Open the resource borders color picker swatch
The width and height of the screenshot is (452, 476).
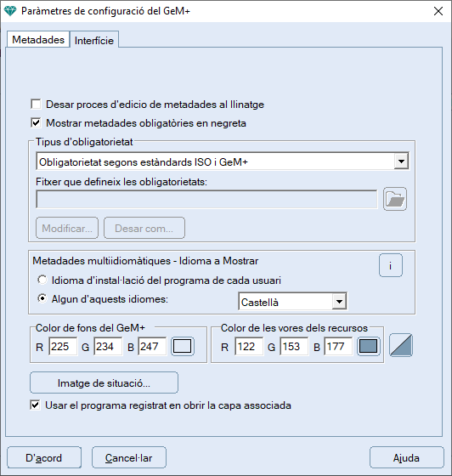pos(368,346)
